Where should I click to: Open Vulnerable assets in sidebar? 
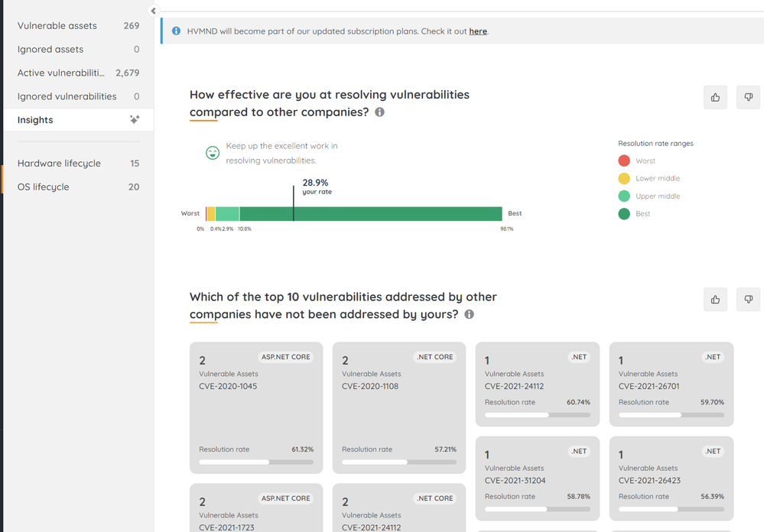[x=57, y=26]
